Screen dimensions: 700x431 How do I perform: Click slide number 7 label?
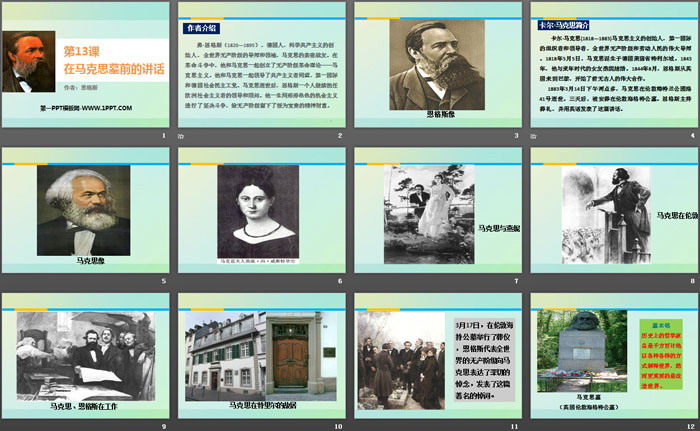516,281
